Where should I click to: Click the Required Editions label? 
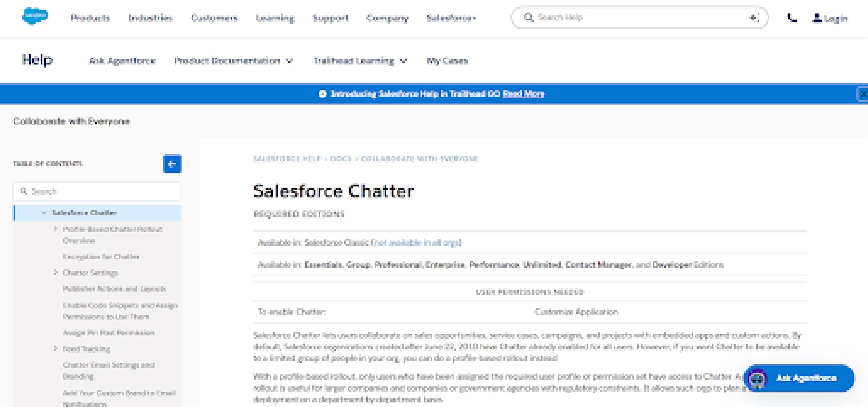[x=299, y=214]
